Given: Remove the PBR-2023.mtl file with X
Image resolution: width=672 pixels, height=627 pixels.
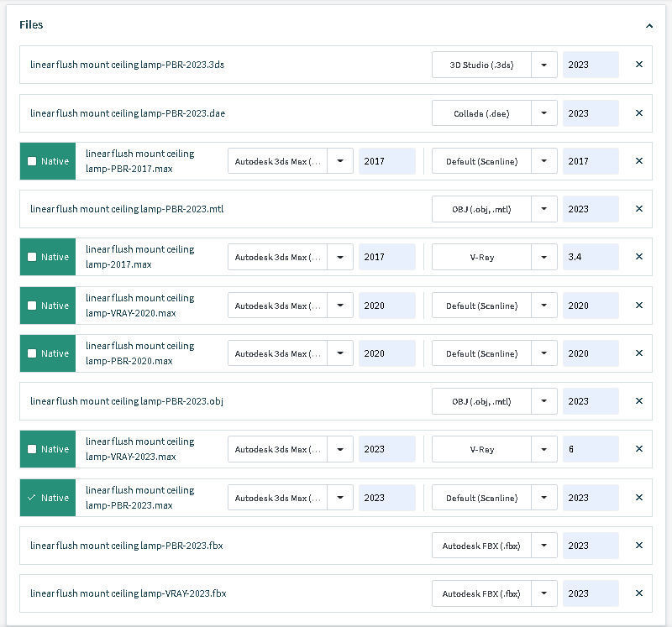Looking at the screenshot, I should 639,209.
